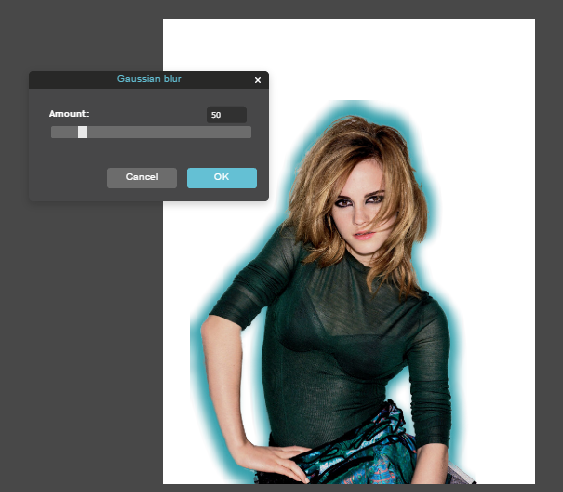
Task: Click the empty dialog area below the slider
Action: point(149,153)
